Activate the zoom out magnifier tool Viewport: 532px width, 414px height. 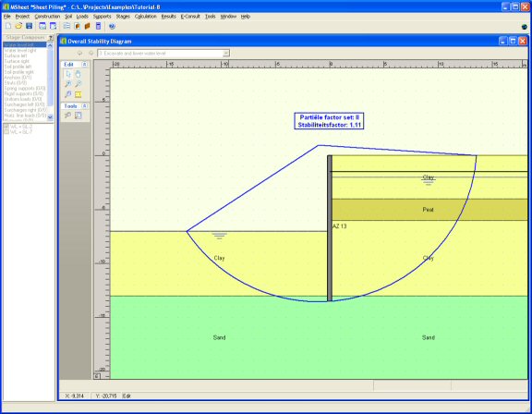tap(78, 84)
